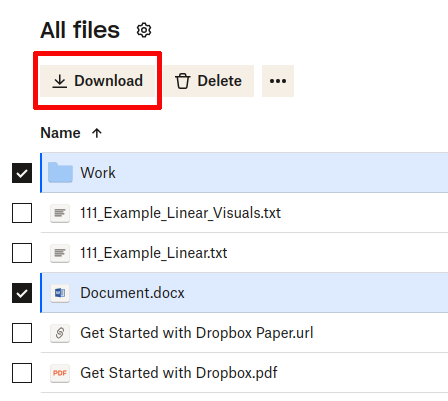Open 111_Example_Linear_Visuals.txt file name
Image resolution: width=448 pixels, height=401 pixels.
180,213
